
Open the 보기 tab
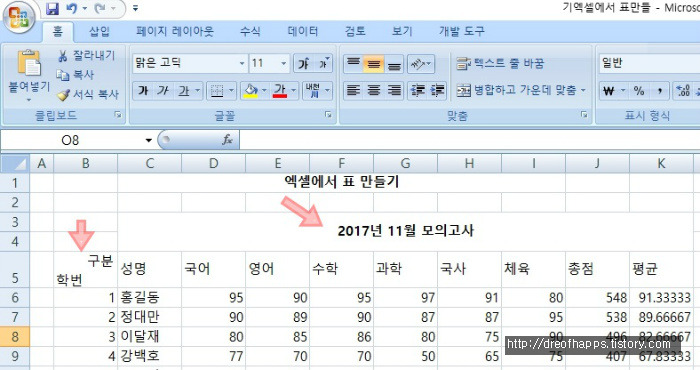tap(402, 31)
